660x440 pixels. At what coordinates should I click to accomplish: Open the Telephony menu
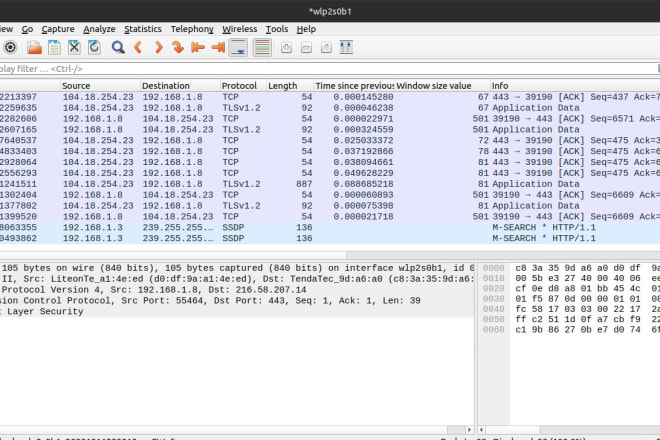click(x=192, y=29)
